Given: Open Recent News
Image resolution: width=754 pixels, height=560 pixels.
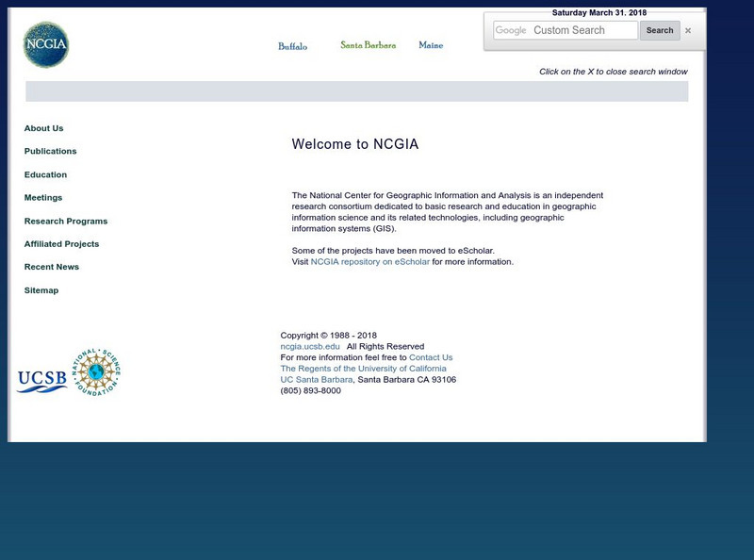Looking at the screenshot, I should (x=52, y=267).
